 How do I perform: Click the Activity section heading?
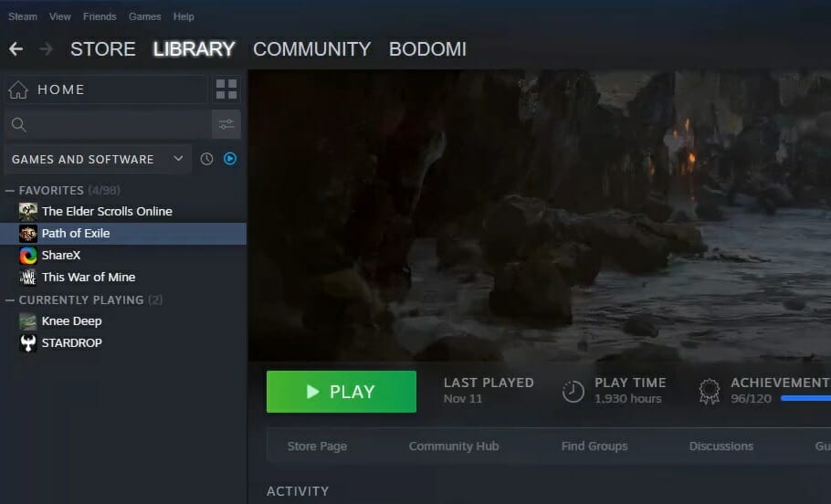click(298, 491)
